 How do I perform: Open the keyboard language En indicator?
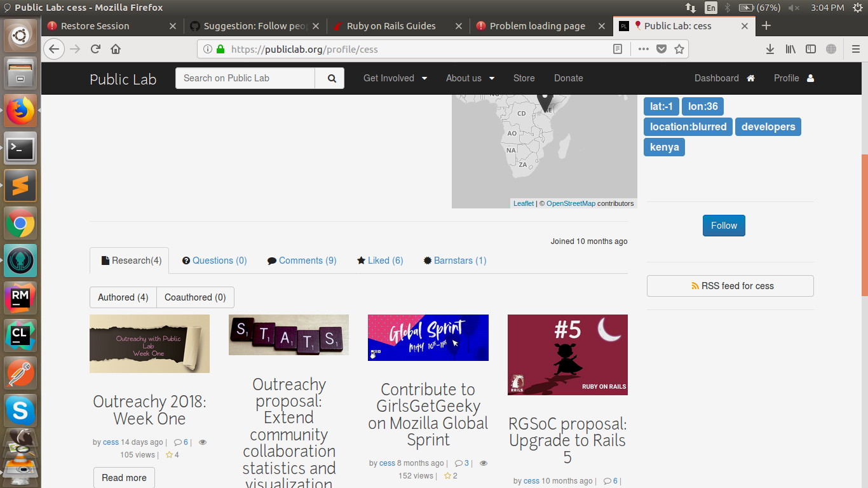(710, 8)
